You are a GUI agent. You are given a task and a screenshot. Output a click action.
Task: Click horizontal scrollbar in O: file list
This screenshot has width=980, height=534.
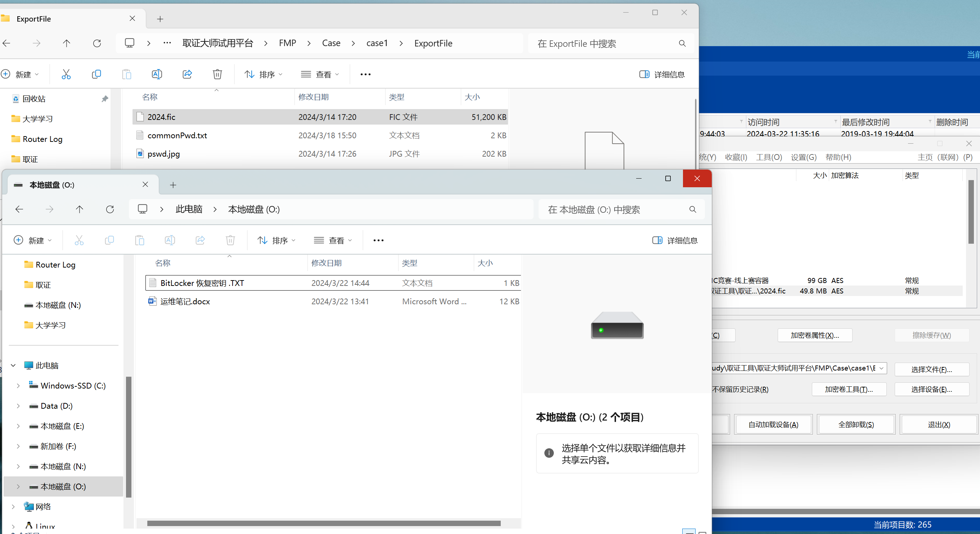click(x=323, y=523)
